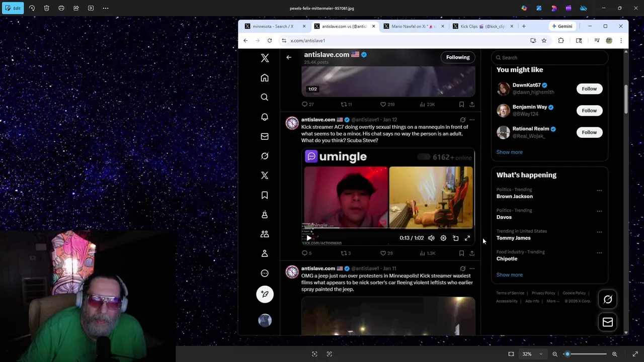Image resolution: width=644 pixels, height=362 pixels.
Task: Open Brown Jackson trending topic
Action: coord(514,197)
